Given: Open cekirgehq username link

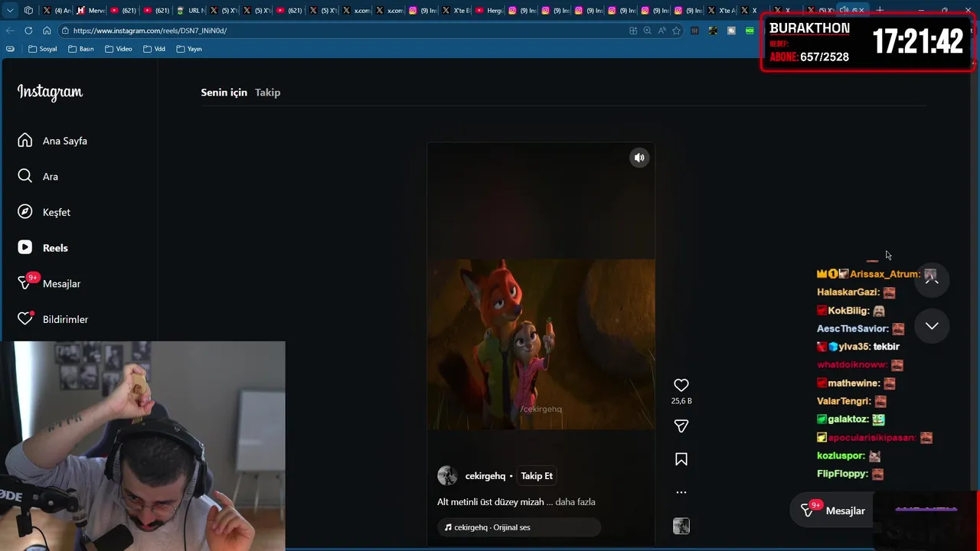Looking at the screenshot, I should 485,476.
